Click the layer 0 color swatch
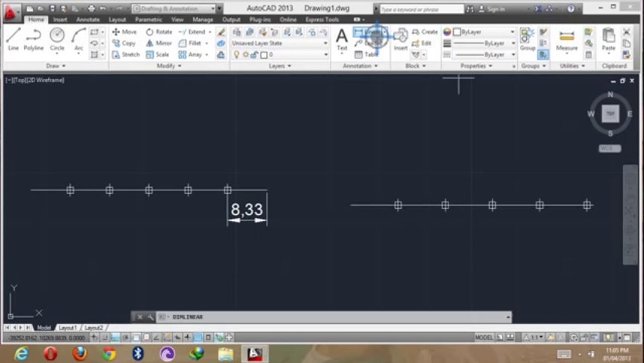The height and width of the screenshot is (363, 644). tap(264, 54)
